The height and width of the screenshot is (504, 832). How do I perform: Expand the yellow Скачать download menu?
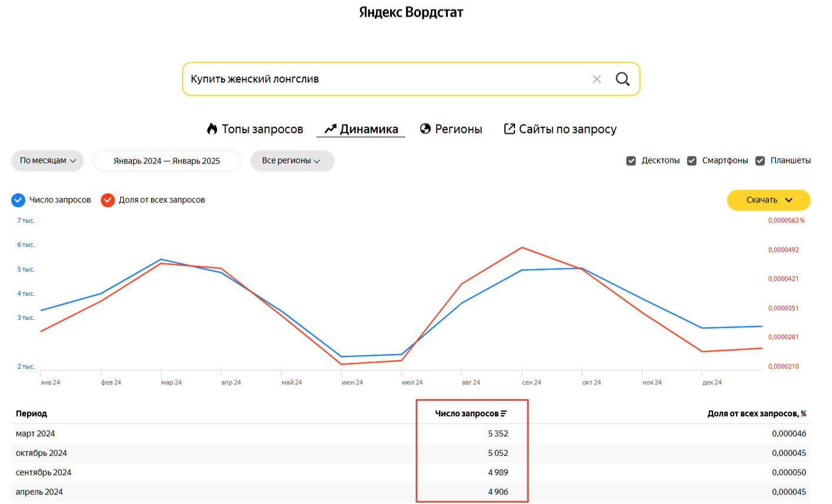coord(769,200)
